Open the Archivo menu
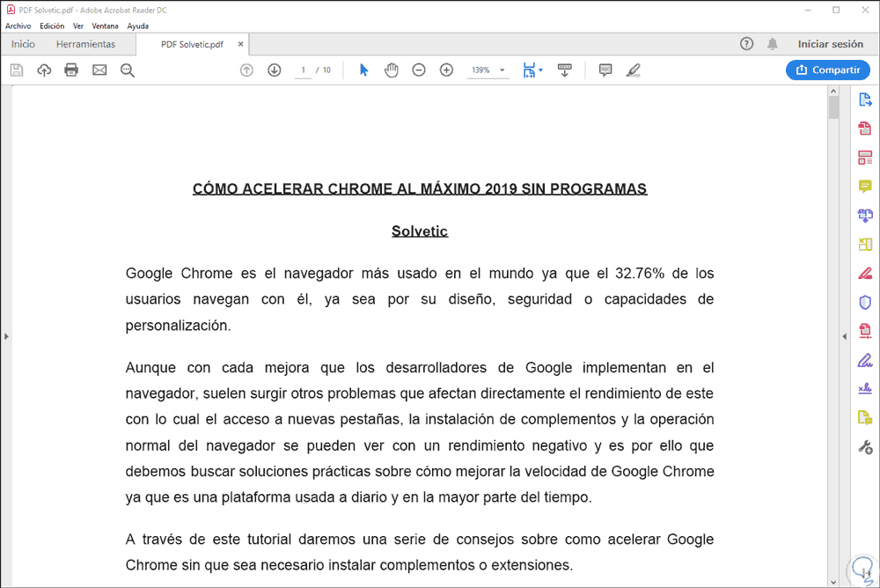The height and width of the screenshot is (588, 880). (x=18, y=26)
